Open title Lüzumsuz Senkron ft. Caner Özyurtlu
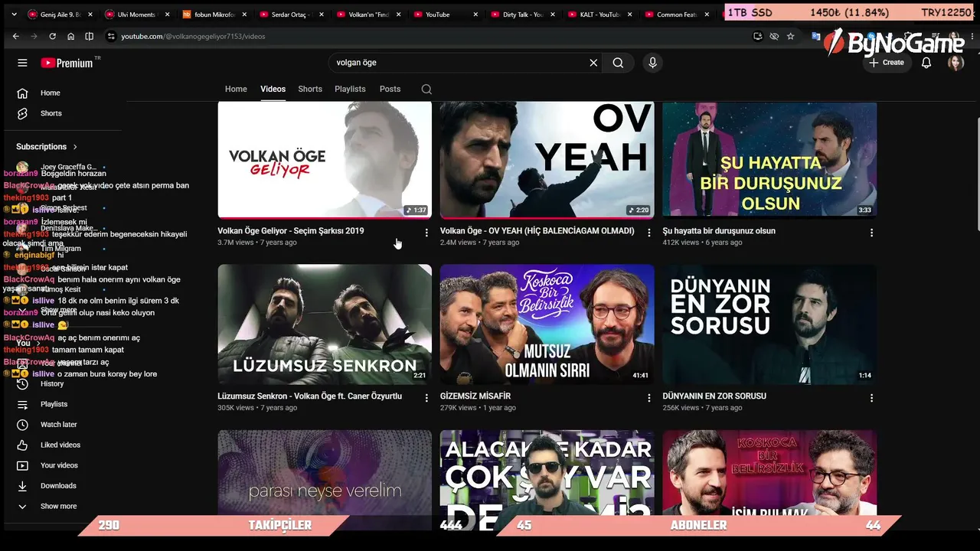This screenshot has height=551, width=980. 309,396
